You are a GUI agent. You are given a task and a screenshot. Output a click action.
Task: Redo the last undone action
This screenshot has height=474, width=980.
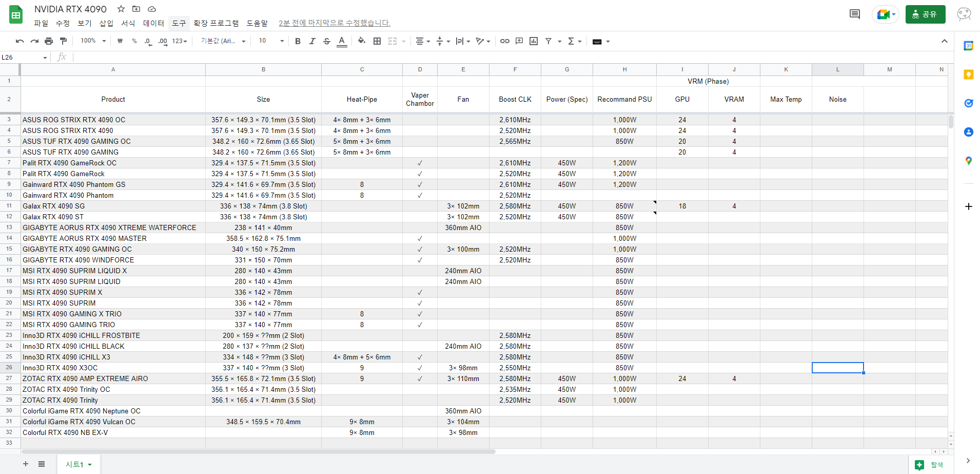click(34, 41)
